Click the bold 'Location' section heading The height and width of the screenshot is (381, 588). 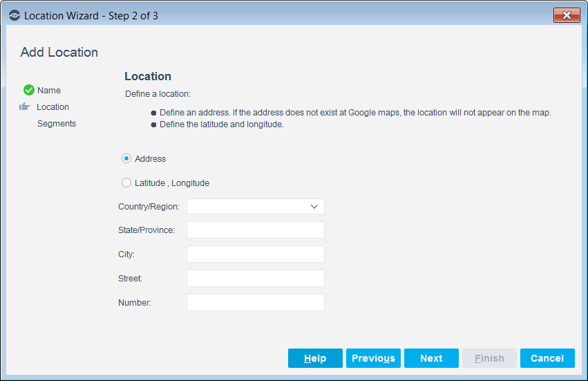tap(148, 76)
